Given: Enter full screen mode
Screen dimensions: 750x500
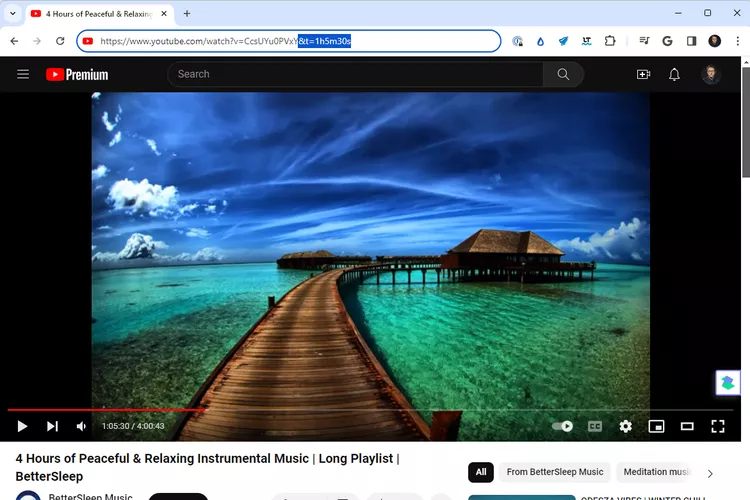Looking at the screenshot, I should pos(717,426).
